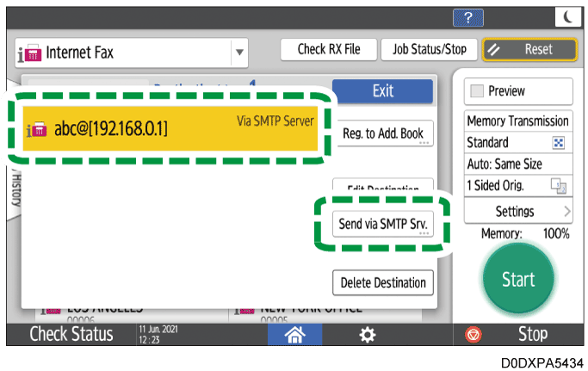Image resolution: width=588 pixels, height=371 pixels.
Task: Click the Internet Fax icon at top left
Action: pos(30,53)
